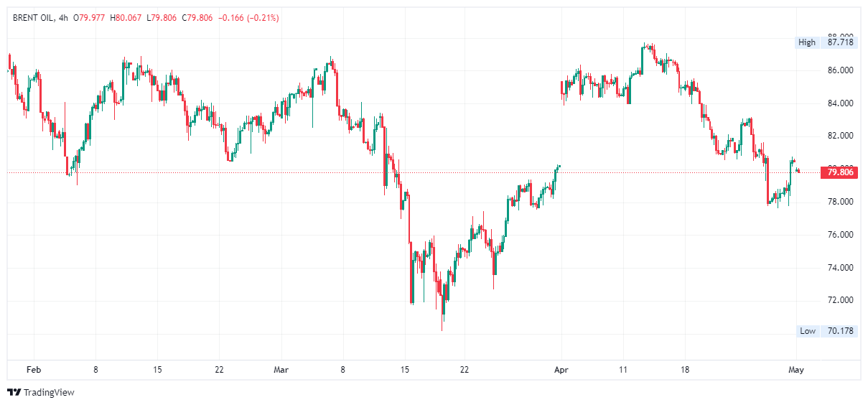Click the 72.000 price scale label
The width and height of the screenshot is (868, 405).
click(840, 300)
